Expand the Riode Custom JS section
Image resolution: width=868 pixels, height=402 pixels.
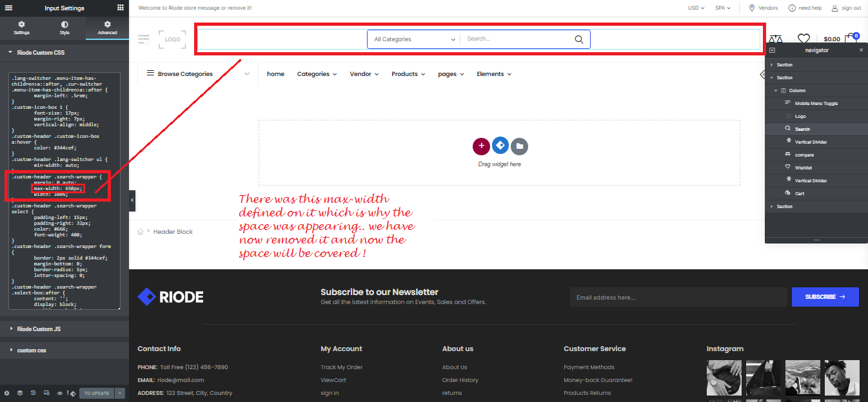pyautogui.click(x=64, y=329)
